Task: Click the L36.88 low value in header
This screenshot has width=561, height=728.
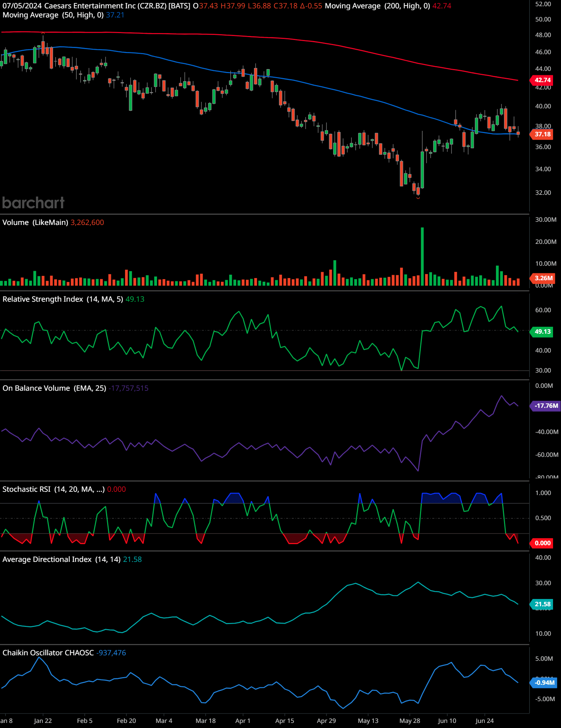Action: coord(259,6)
